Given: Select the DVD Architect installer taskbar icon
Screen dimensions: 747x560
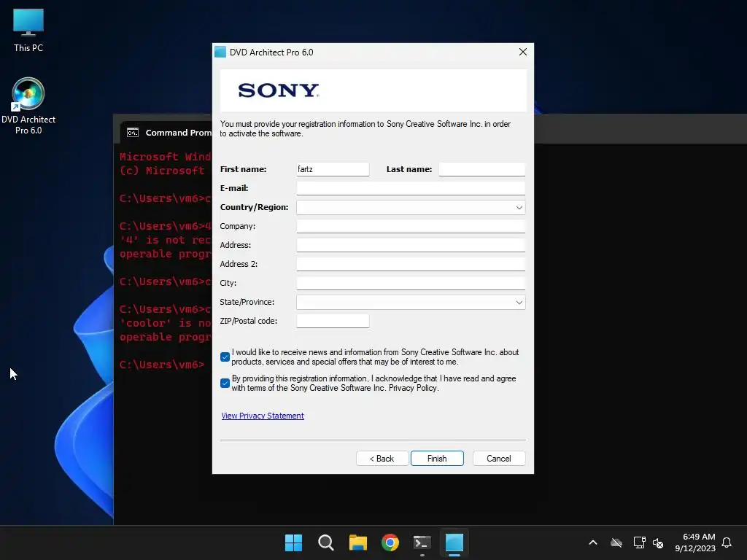Looking at the screenshot, I should pos(454,542).
